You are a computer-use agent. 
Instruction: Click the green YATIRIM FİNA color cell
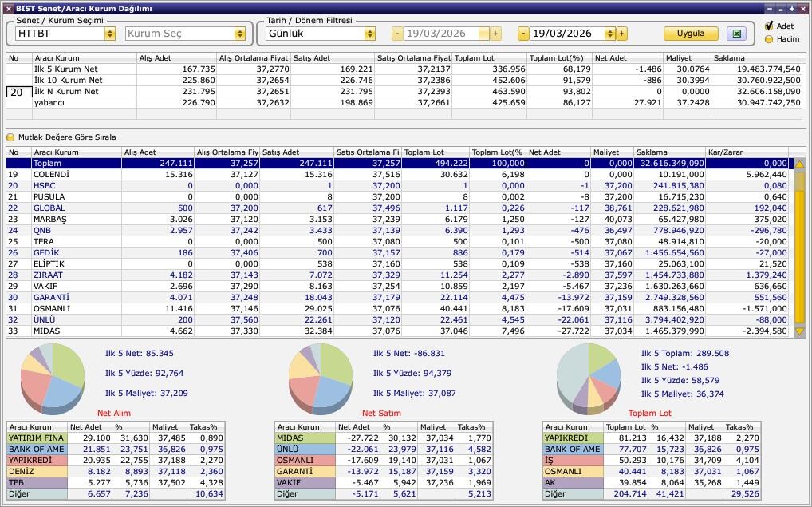click(36, 438)
